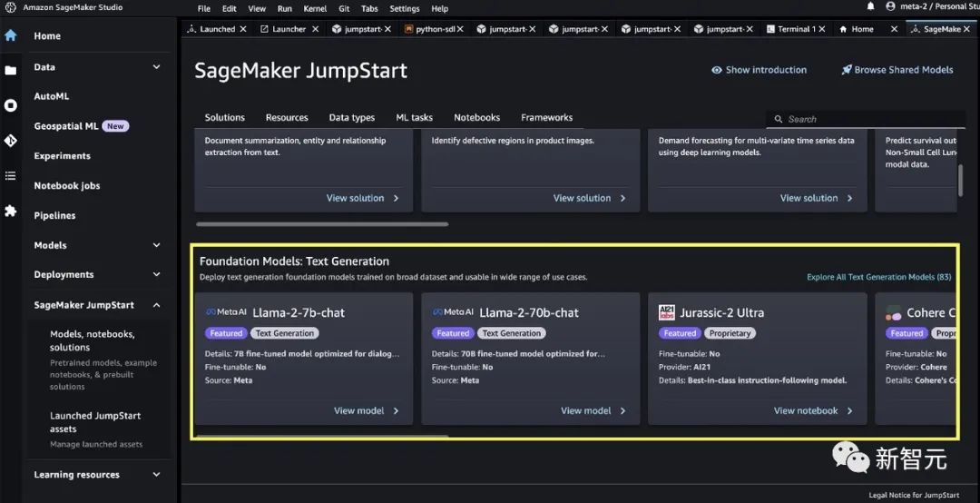
Task: Open the Git sidebar icon
Action: [x=11, y=141]
